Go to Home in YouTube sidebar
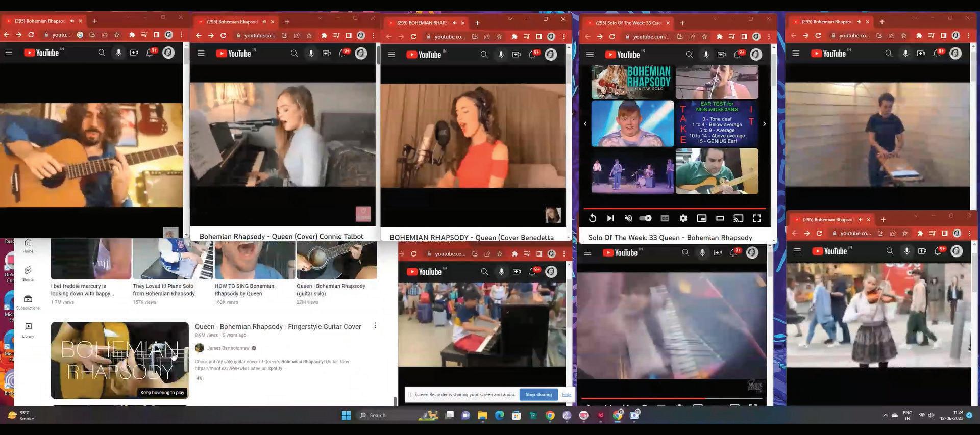Image resolution: width=980 pixels, height=435 pixels. pyautogui.click(x=28, y=245)
